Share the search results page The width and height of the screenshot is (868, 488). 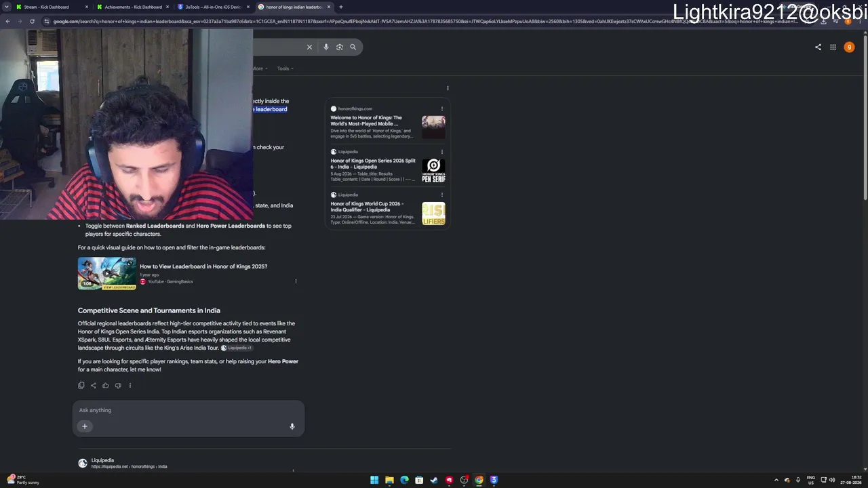[x=818, y=47]
